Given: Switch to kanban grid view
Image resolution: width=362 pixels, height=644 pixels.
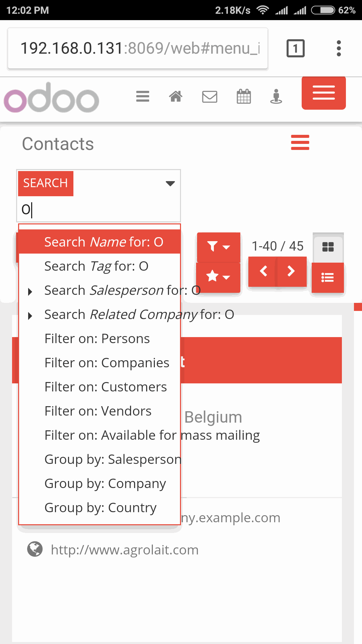Looking at the screenshot, I should click(x=328, y=247).
